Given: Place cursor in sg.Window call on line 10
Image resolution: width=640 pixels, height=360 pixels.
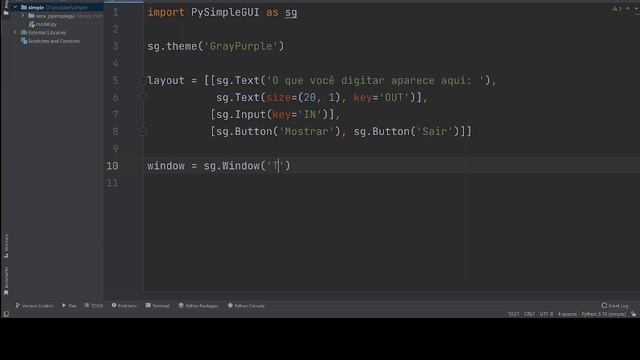Looking at the screenshot, I should coord(247,166).
